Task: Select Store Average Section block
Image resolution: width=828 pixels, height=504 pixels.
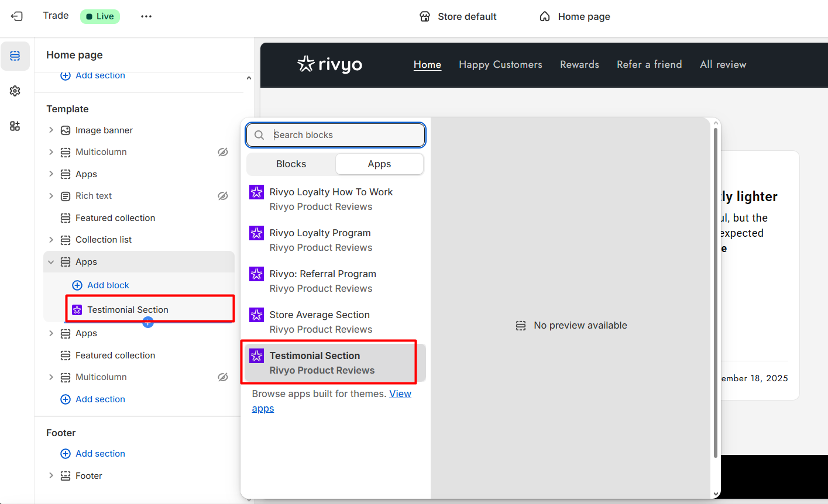Action: point(336,322)
